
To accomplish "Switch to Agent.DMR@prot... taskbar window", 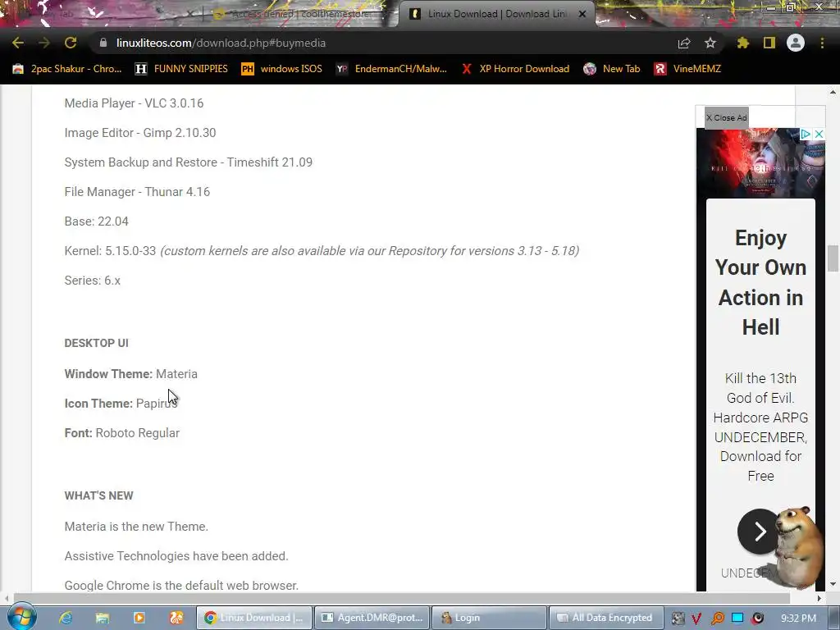I will pyautogui.click(x=372, y=618).
